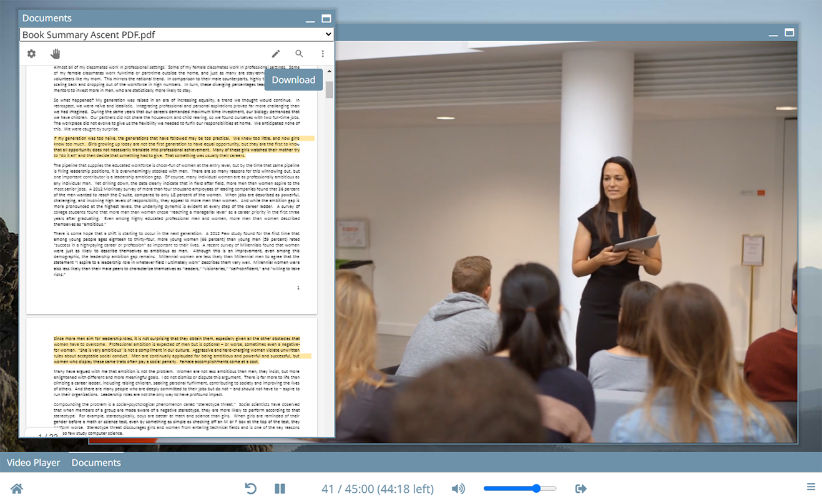
Task: Click the Download button
Action: 293,80
